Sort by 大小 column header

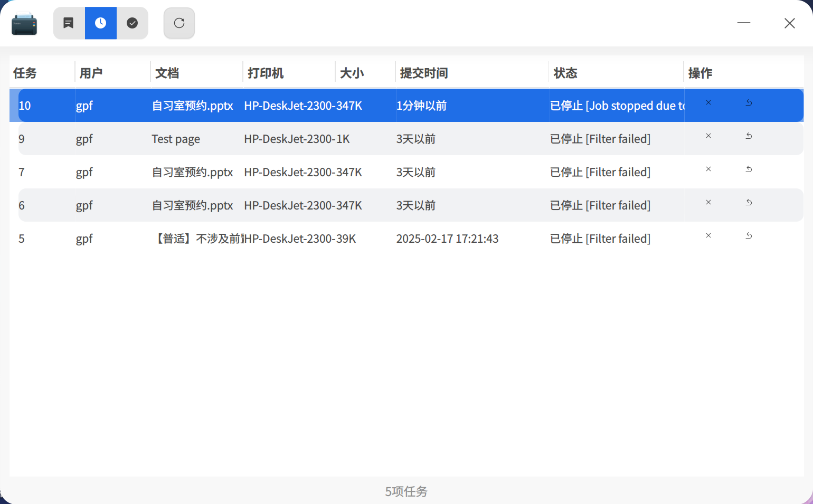[365, 73]
